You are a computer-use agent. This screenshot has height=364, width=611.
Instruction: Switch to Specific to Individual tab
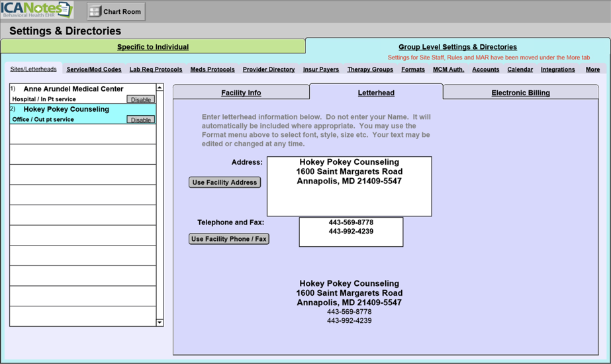[153, 47]
